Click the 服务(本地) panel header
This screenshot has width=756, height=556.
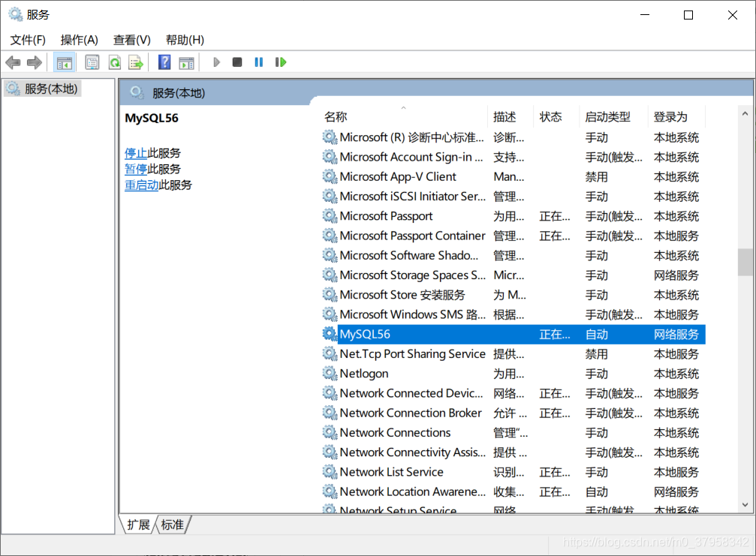tap(179, 93)
